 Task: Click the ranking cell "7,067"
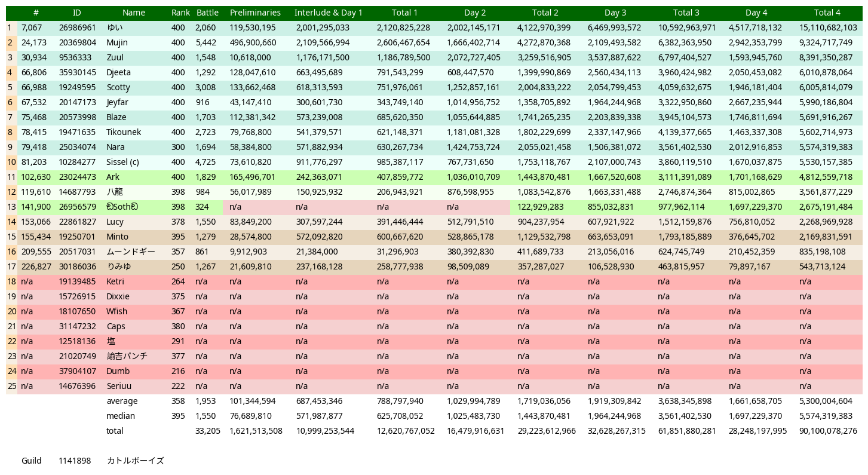pos(32,27)
